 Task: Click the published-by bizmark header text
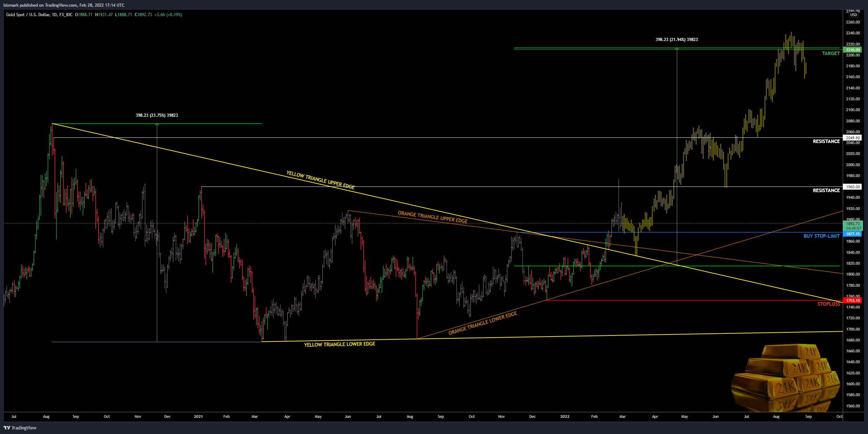tap(64, 5)
